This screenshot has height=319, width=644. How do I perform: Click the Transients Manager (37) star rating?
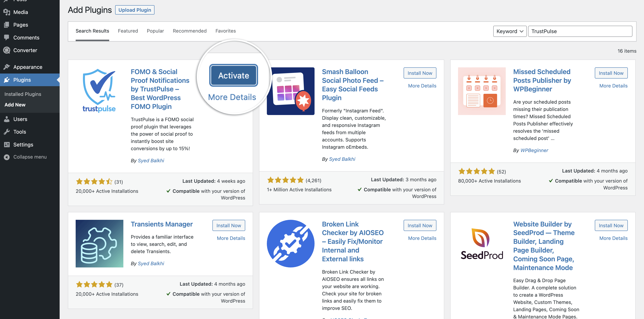pyautogui.click(x=94, y=284)
